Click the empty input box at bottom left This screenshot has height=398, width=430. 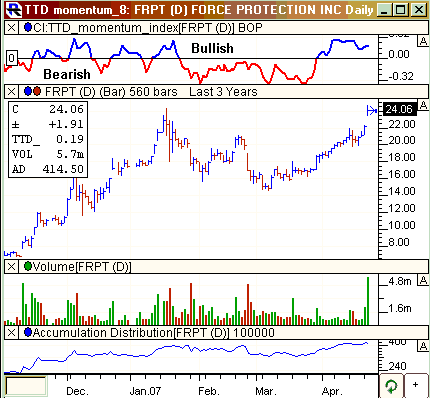(26, 387)
